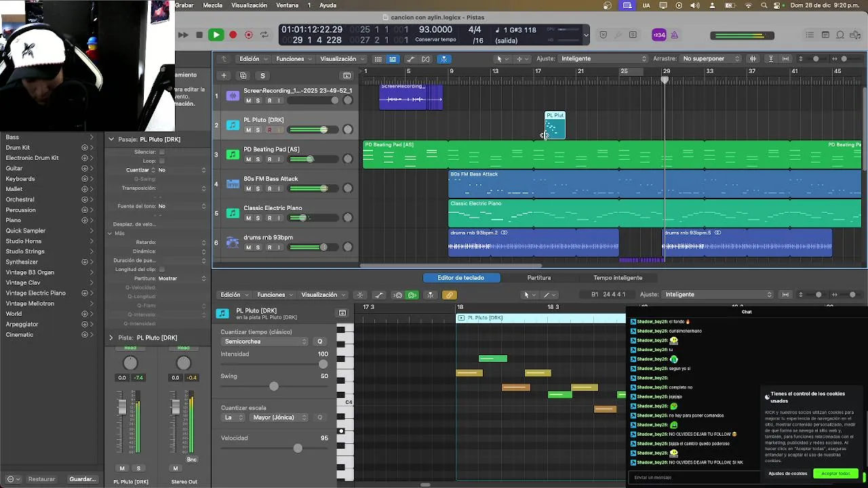
Task: Adjust the PL Pluto track volume slider
Action: (x=311, y=130)
